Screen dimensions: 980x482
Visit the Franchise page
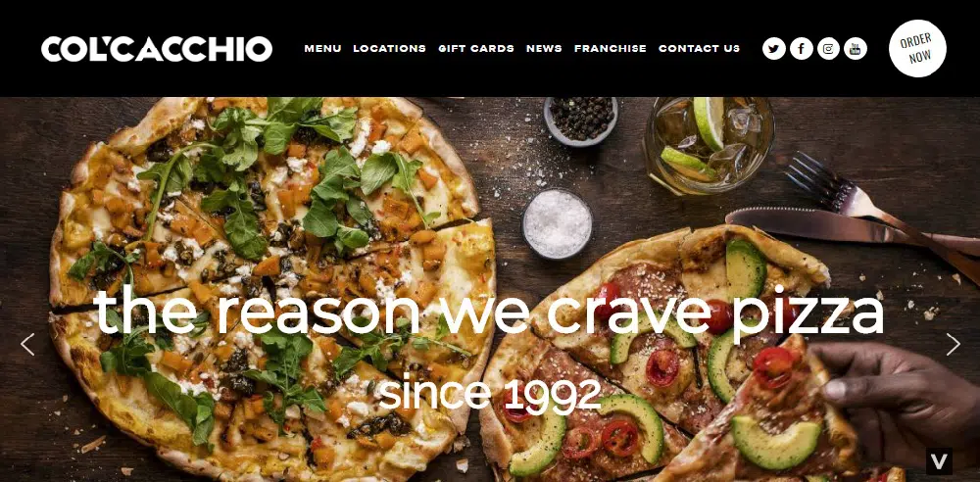pyautogui.click(x=610, y=48)
